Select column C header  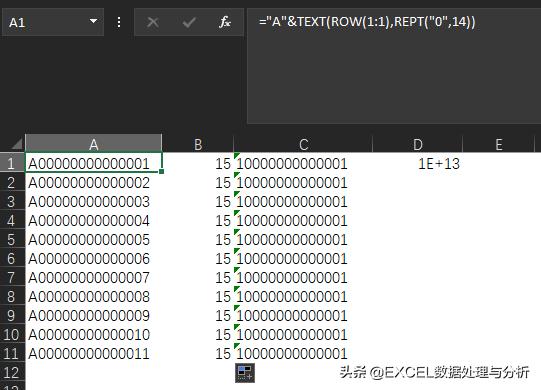pos(303,144)
